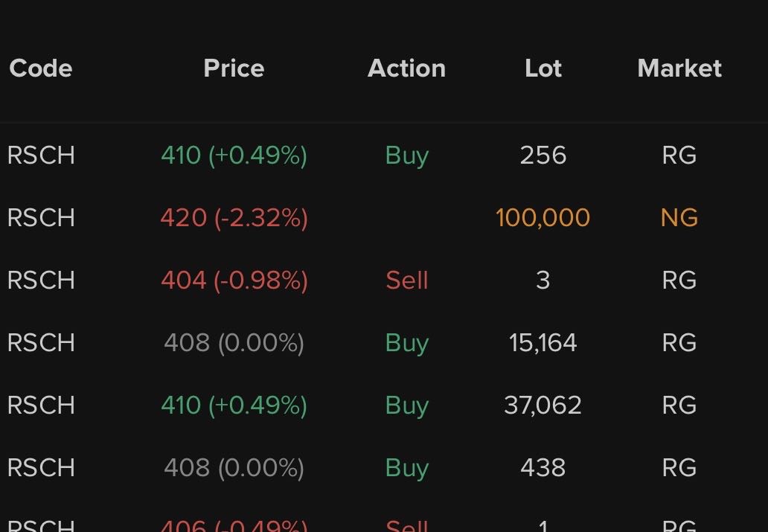This screenshot has height=532, width=768.
Task: Click the Market column header
Action: (679, 68)
